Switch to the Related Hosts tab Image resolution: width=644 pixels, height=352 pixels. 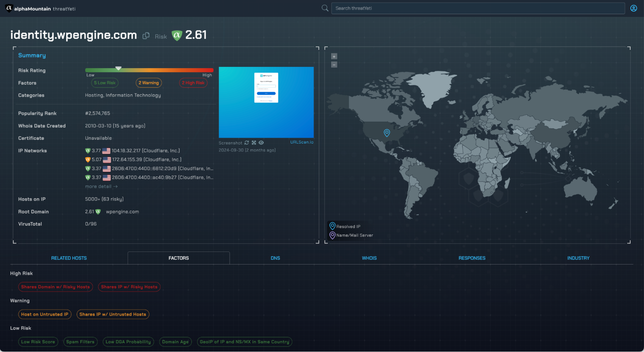[x=69, y=258]
